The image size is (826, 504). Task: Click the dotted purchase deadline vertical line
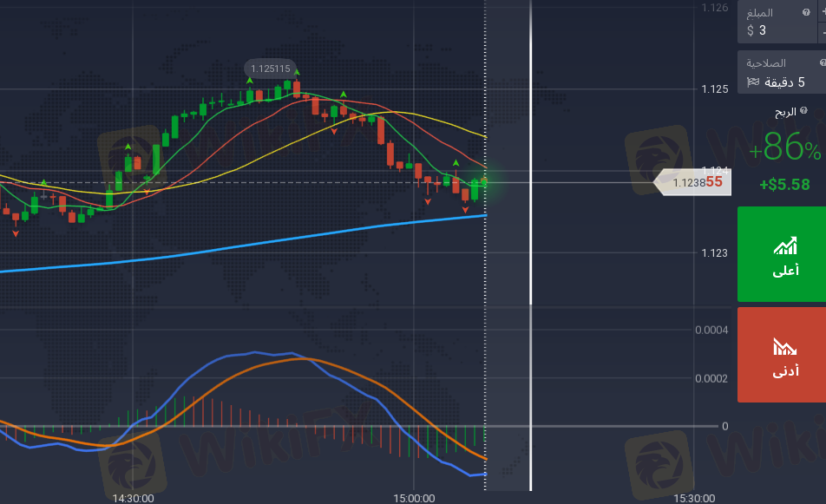tap(485, 245)
